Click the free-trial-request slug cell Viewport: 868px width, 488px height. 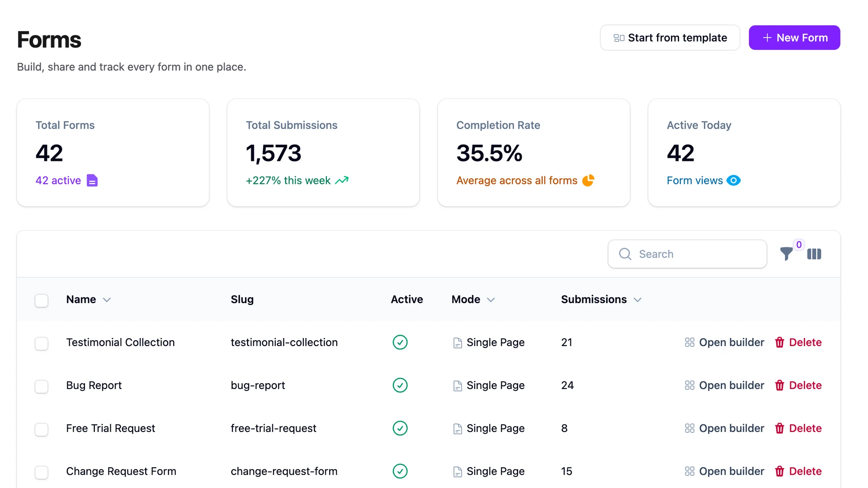coord(274,428)
